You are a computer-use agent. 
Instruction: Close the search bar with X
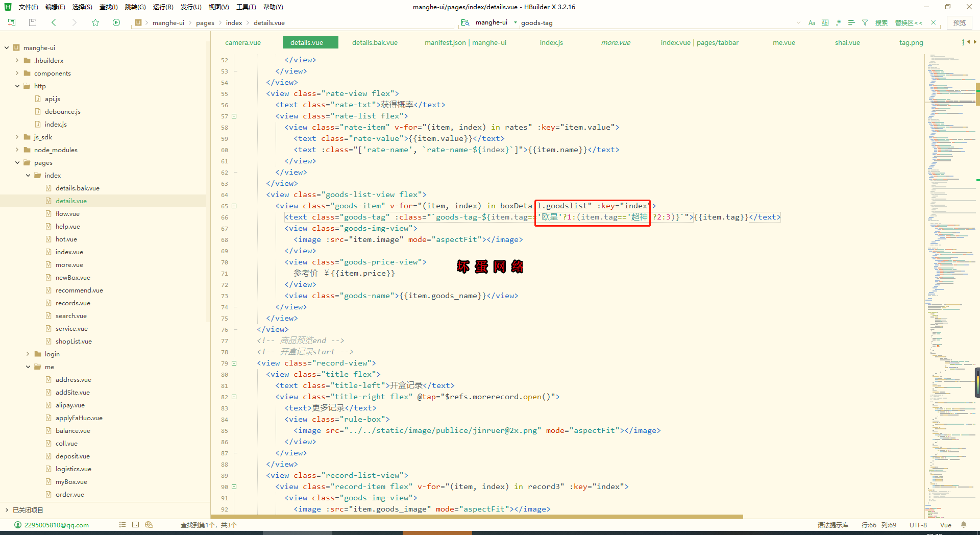click(934, 22)
